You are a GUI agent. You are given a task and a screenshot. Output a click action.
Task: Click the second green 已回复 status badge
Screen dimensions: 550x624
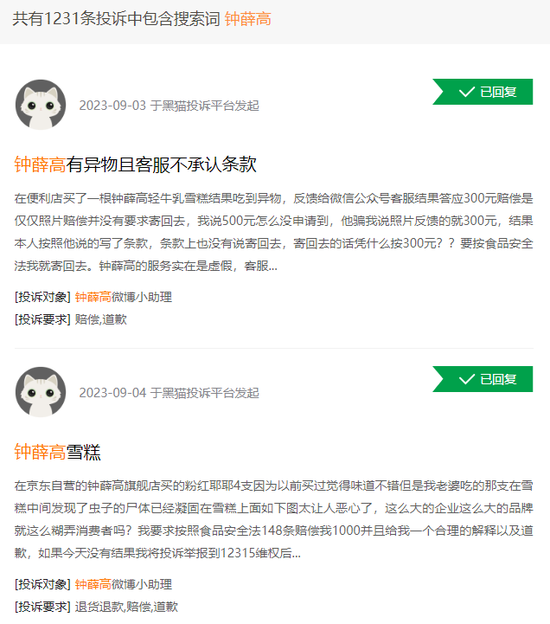[x=483, y=379]
